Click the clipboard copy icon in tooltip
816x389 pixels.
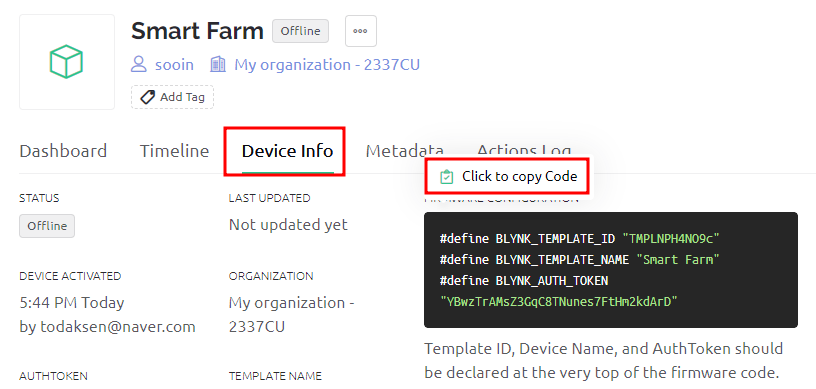[x=447, y=177]
